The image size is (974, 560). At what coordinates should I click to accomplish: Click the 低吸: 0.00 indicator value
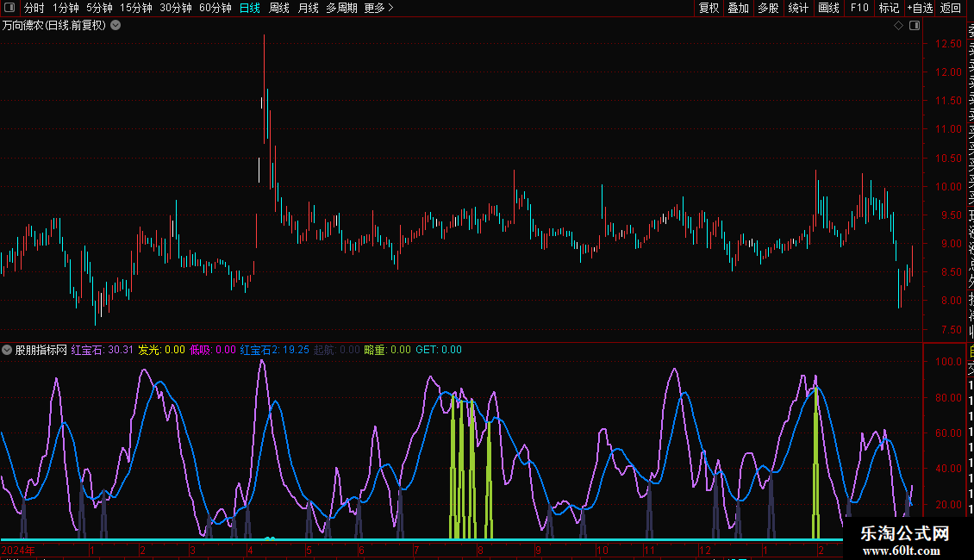pyautogui.click(x=213, y=350)
